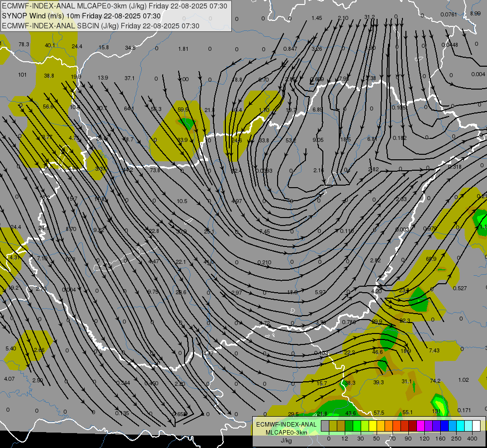Select the bright yellow legend color swatch
Screen dimensions: 487x448
tap(373, 426)
